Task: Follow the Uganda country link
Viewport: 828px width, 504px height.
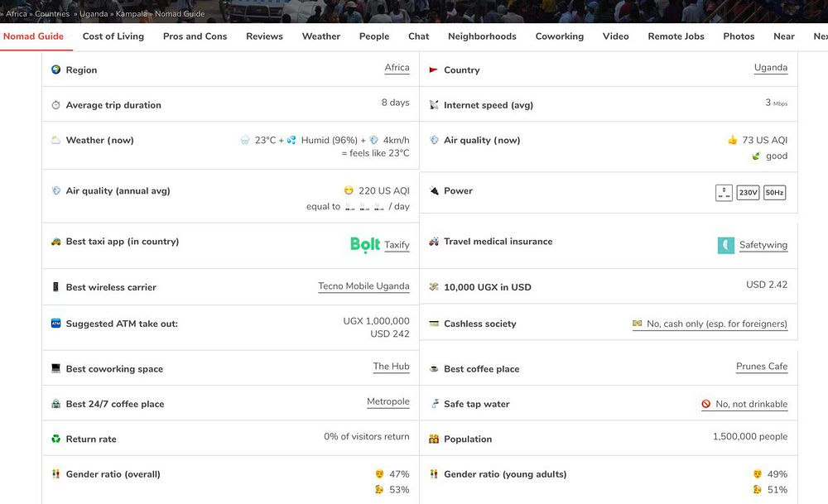Action: 770,68
